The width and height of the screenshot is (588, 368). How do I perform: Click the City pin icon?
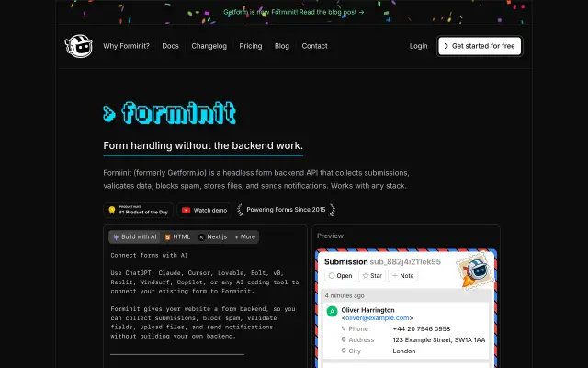click(x=343, y=351)
